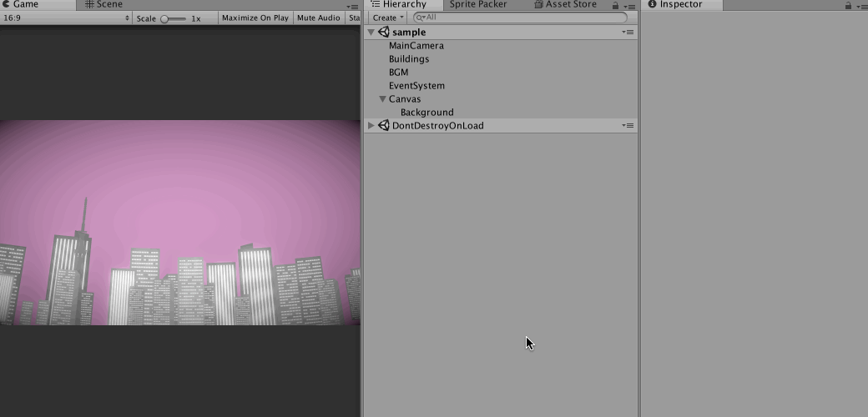Image resolution: width=868 pixels, height=417 pixels.
Task: Open the Inspector panel context menu icon
Action: [x=860, y=6]
